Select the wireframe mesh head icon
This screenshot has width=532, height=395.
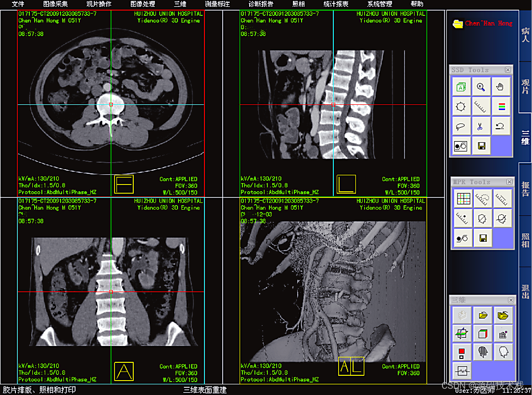coord(482,353)
